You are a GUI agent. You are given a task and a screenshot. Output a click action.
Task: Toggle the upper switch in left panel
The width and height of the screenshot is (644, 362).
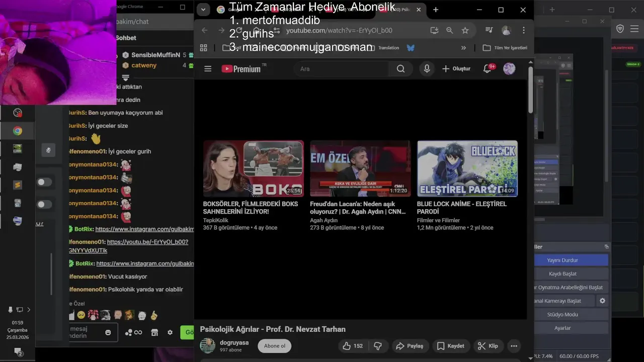tap(44, 182)
